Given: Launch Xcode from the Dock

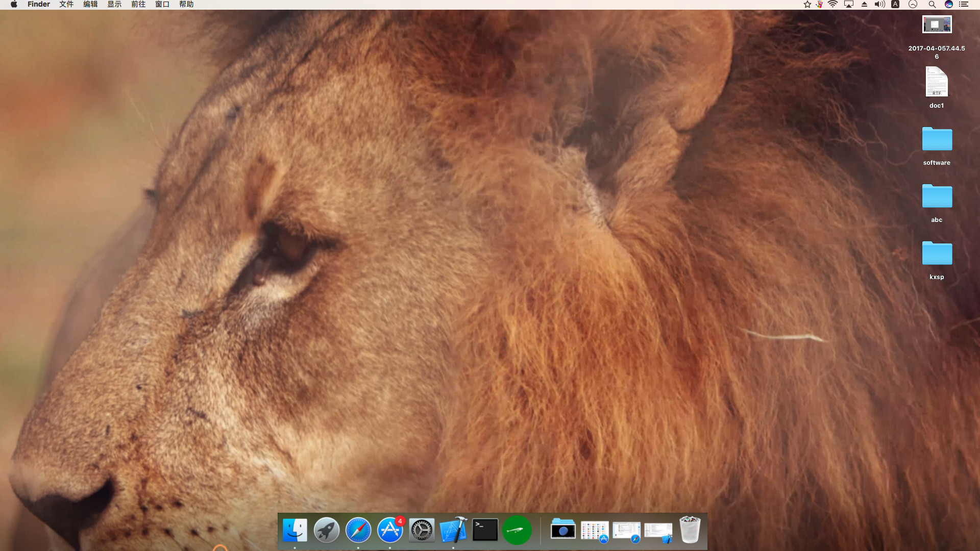Looking at the screenshot, I should tap(454, 530).
